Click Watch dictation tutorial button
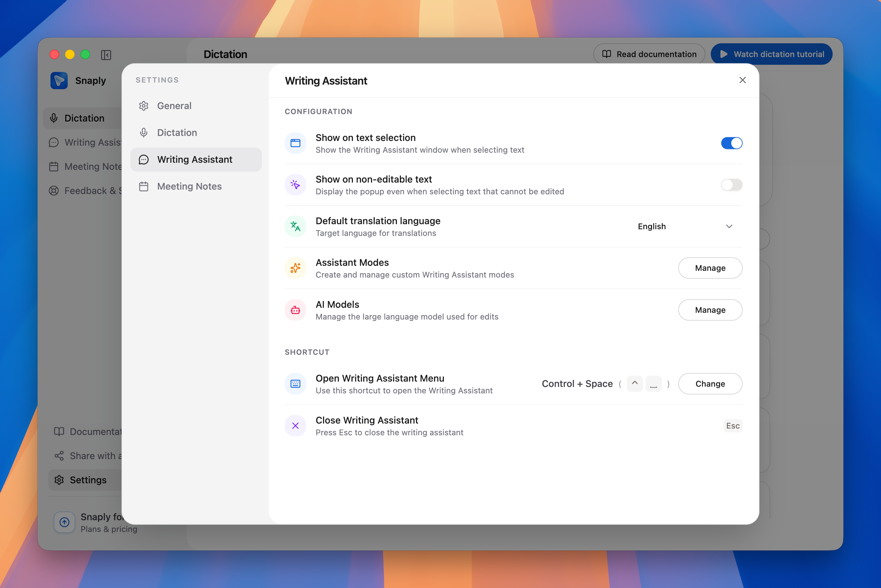This screenshot has width=881, height=588. pyautogui.click(x=772, y=54)
